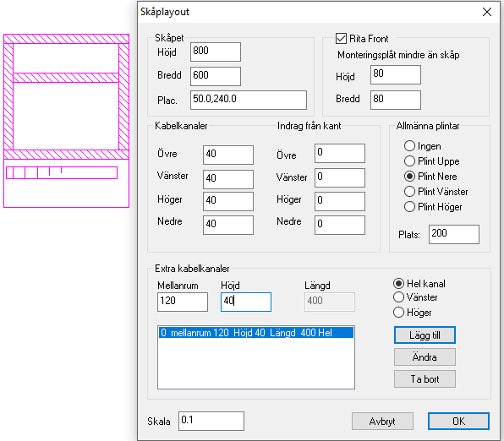Screen dimensions: 504x441
Task: Select Plint Höger option
Action: pos(409,206)
